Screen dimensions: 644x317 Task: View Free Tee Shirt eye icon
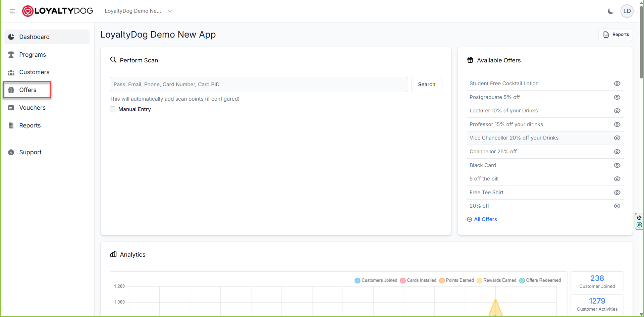point(617,193)
